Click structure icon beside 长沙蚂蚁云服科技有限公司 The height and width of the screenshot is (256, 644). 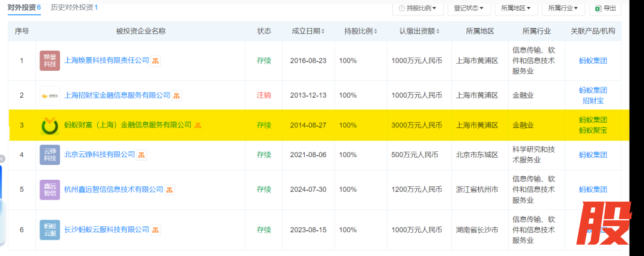156,229
